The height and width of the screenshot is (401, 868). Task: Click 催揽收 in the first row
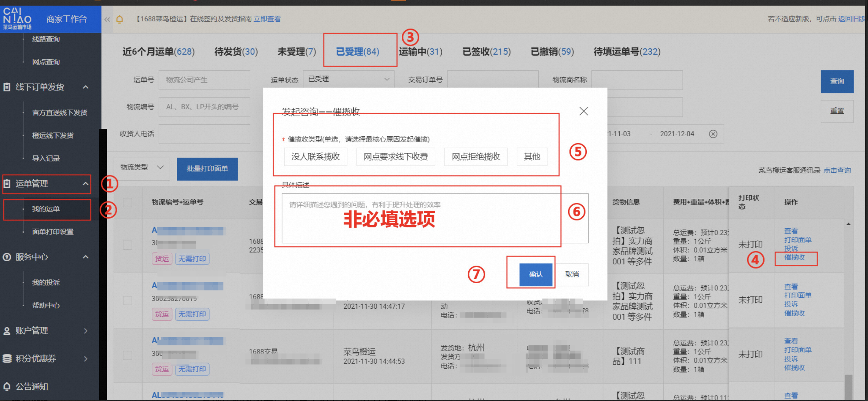click(x=794, y=257)
